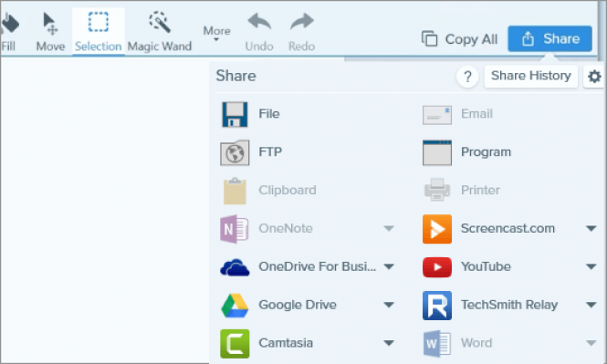Click the Printer icon

[x=437, y=190]
